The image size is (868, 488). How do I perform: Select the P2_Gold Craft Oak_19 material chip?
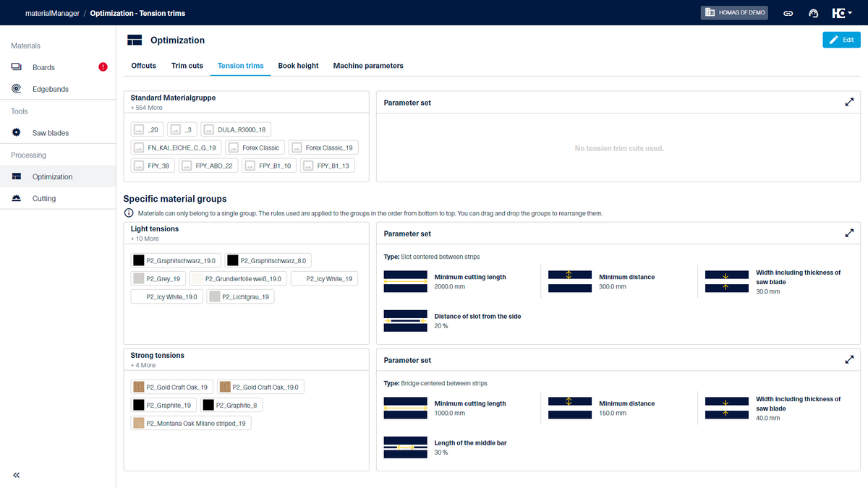tap(171, 387)
